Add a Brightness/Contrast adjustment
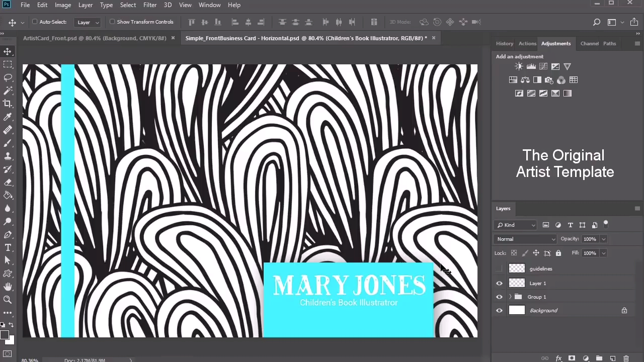Image resolution: width=644 pixels, height=362 pixels. [x=519, y=66]
